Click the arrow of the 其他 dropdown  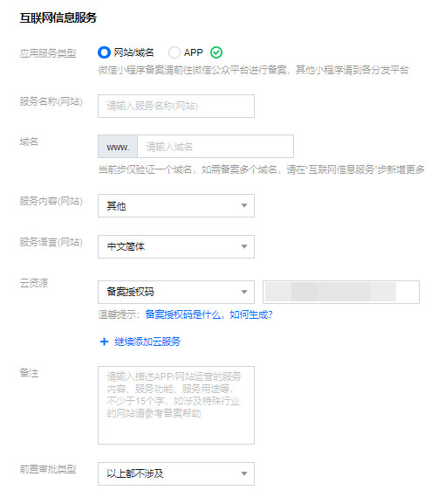pyautogui.click(x=244, y=205)
